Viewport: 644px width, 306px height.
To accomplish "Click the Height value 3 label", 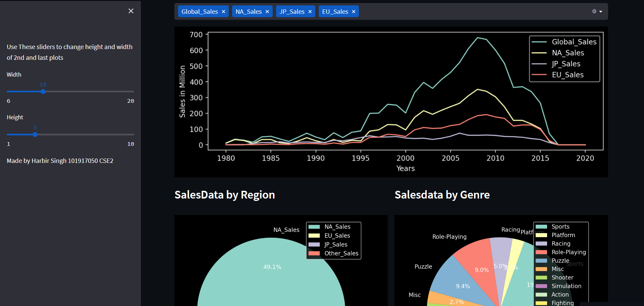I will point(35,128).
